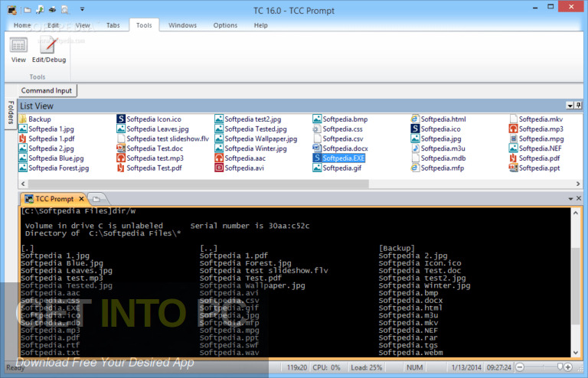Screen dimensions: 588x378
Task: Select the Backup folder icon
Action: point(23,119)
